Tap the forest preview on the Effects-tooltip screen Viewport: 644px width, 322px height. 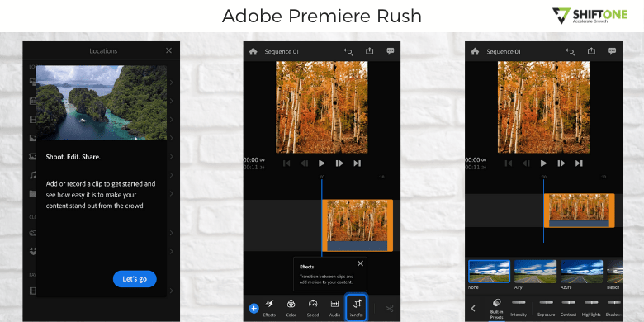322,107
